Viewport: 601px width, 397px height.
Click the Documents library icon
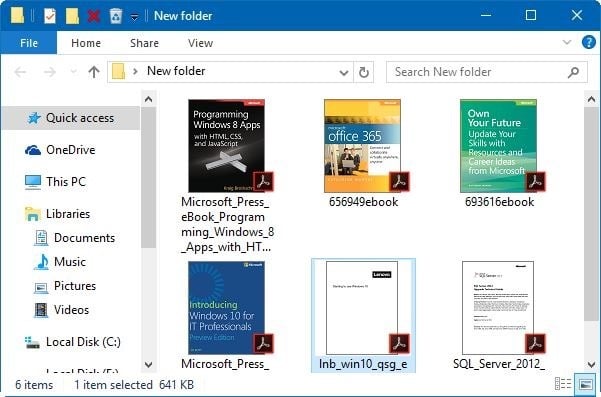(x=41, y=238)
